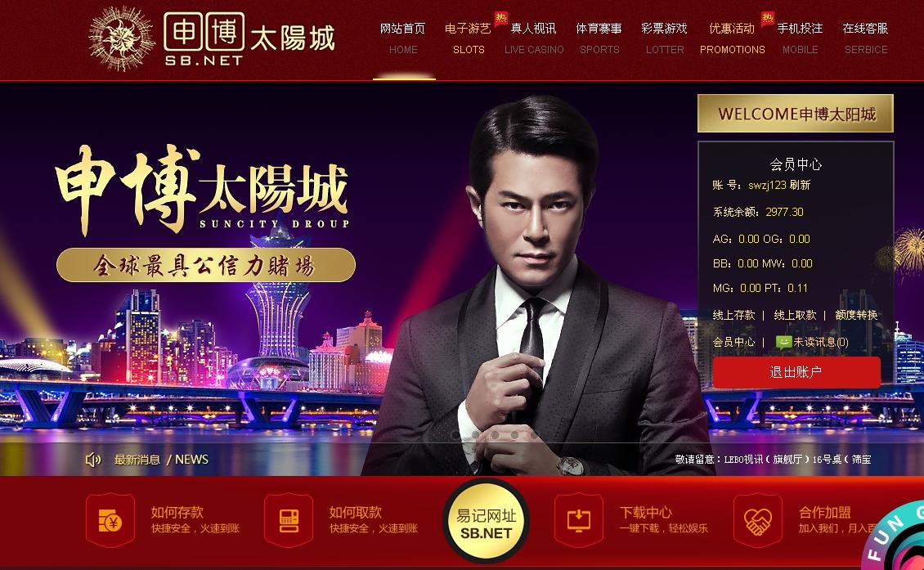Click the download center monitor icon
This screenshot has height=570, width=924.
(x=579, y=520)
